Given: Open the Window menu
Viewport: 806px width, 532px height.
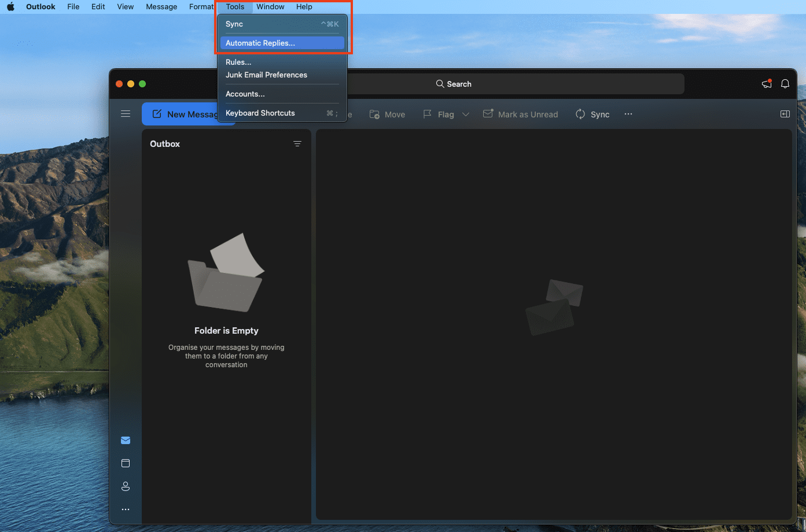Looking at the screenshot, I should point(270,7).
